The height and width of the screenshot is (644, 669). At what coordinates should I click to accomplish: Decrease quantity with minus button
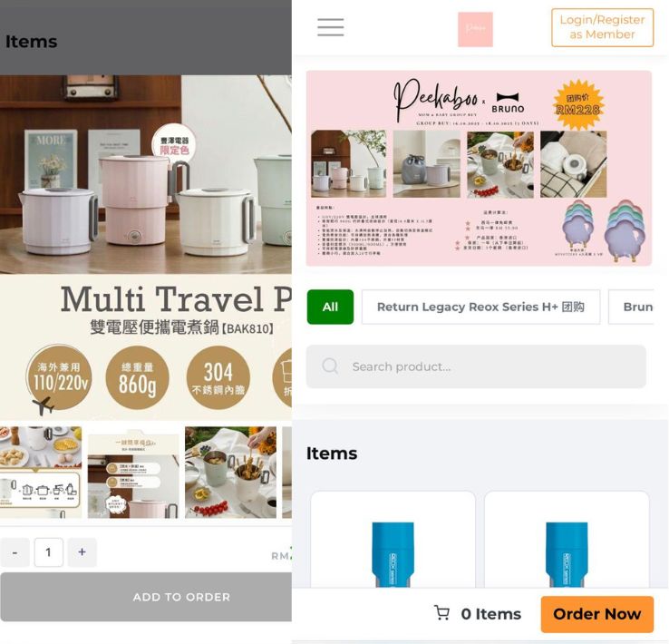[x=15, y=552]
